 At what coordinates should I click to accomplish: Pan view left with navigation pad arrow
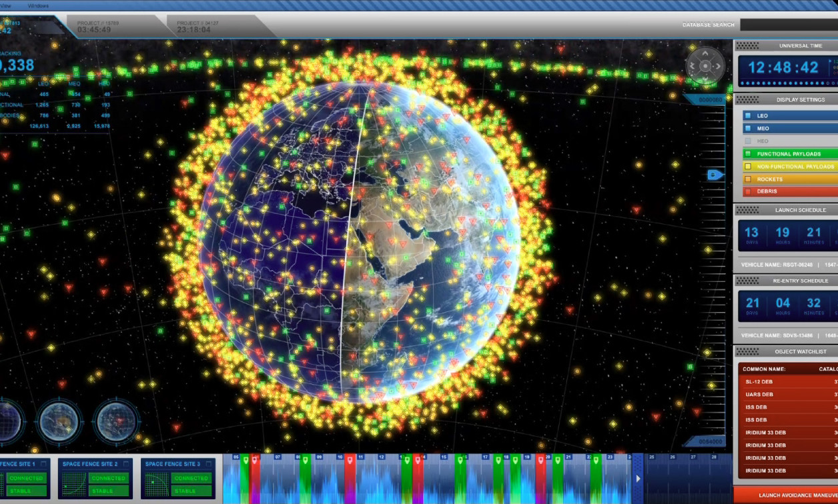pos(693,66)
